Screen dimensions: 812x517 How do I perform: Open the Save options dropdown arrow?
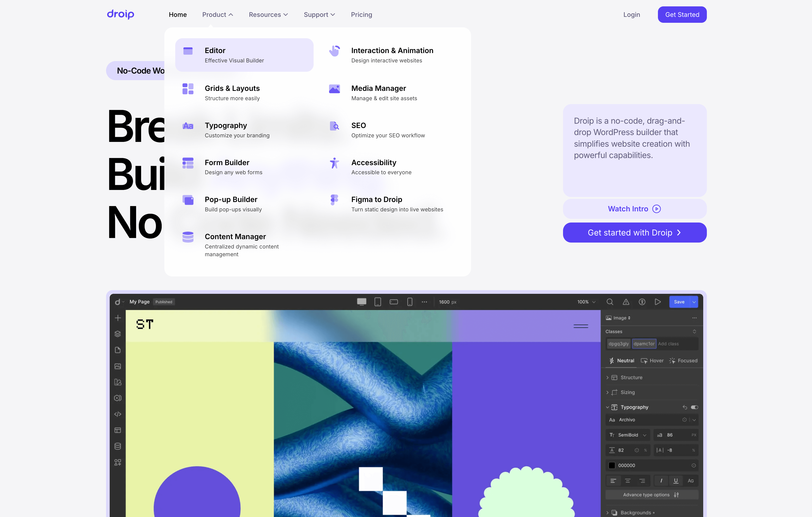tap(694, 302)
